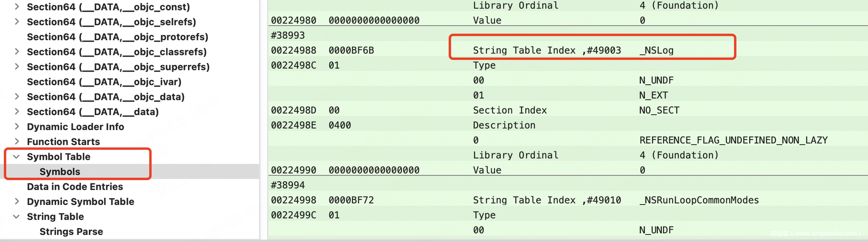Expand the Dynamic Loader Info node
This screenshot has height=242, width=868.
[17, 126]
